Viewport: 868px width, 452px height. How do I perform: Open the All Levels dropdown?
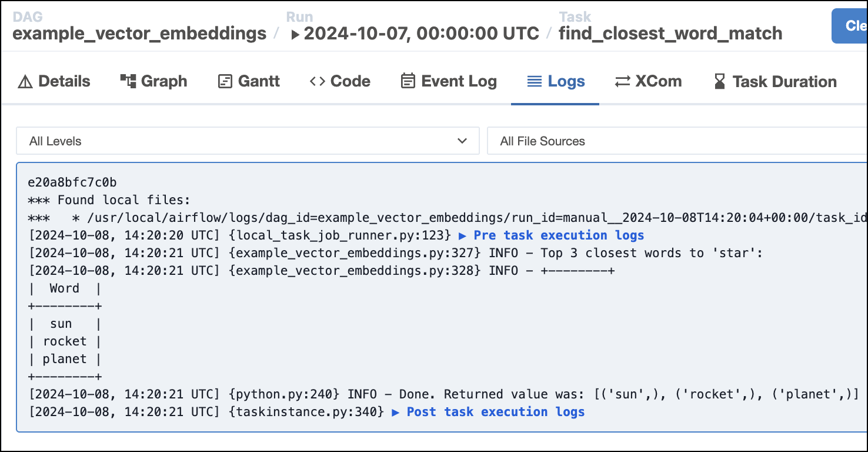point(247,141)
